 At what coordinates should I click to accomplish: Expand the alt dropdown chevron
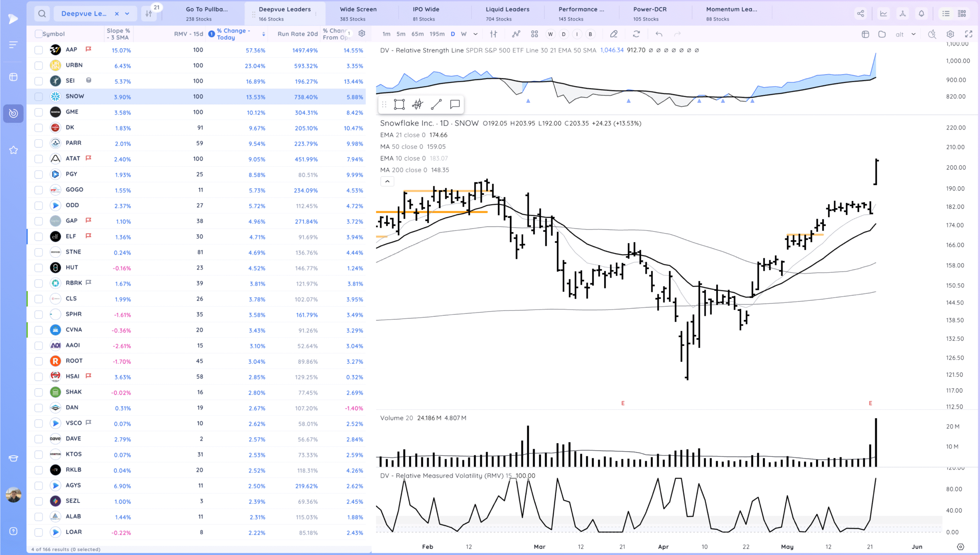(x=913, y=34)
